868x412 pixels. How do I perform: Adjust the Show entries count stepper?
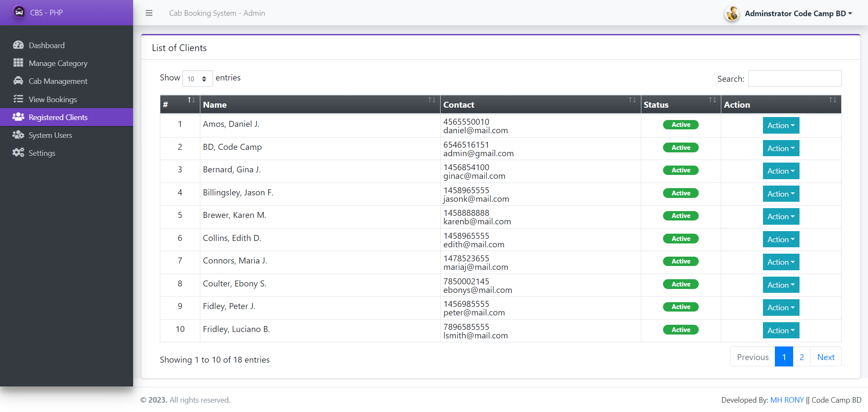pos(204,78)
